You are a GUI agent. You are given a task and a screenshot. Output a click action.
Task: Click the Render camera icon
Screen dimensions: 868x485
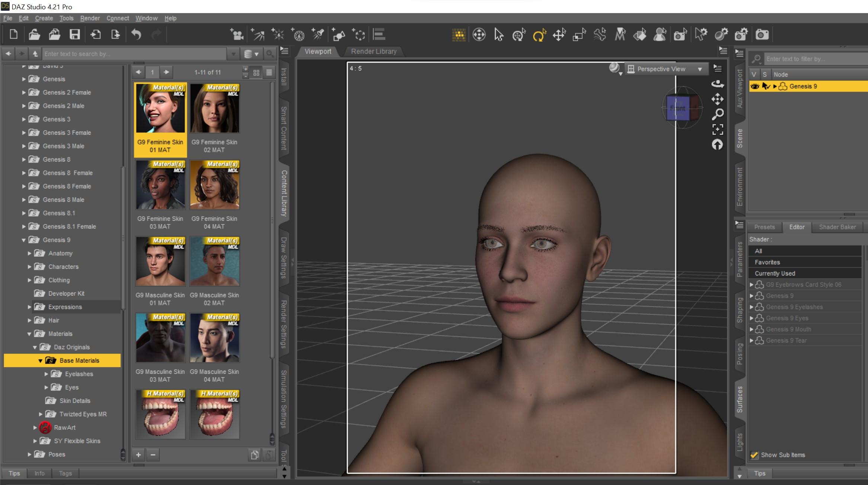point(762,35)
